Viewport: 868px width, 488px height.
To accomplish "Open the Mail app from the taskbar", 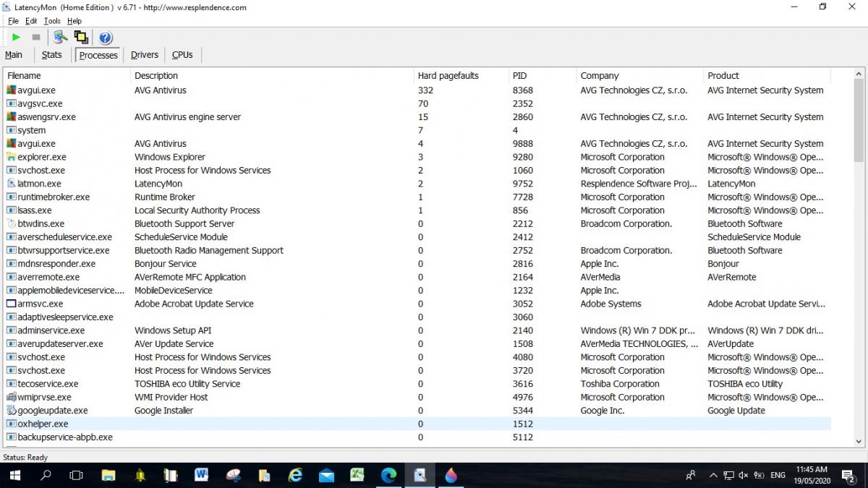I will pos(326,475).
